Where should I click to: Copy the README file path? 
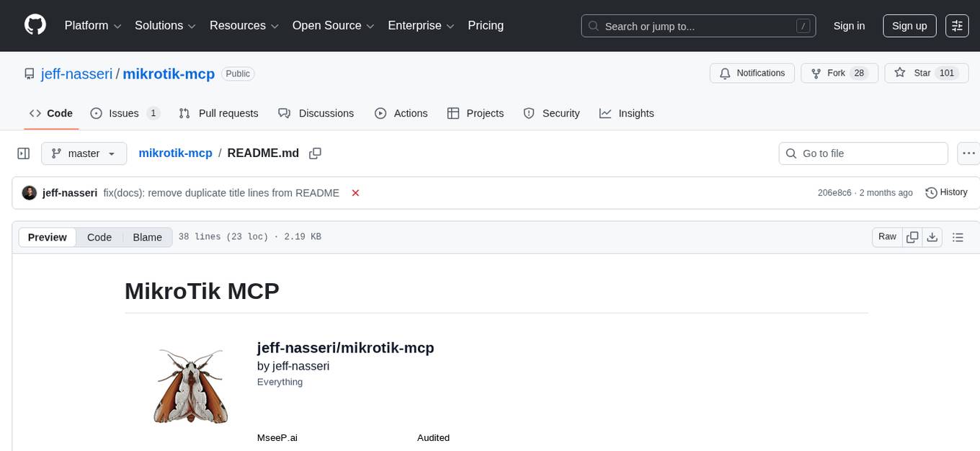click(315, 153)
